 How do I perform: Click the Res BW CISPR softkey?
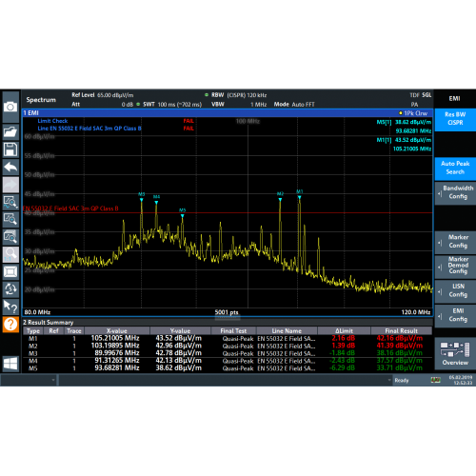click(x=455, y=119)
